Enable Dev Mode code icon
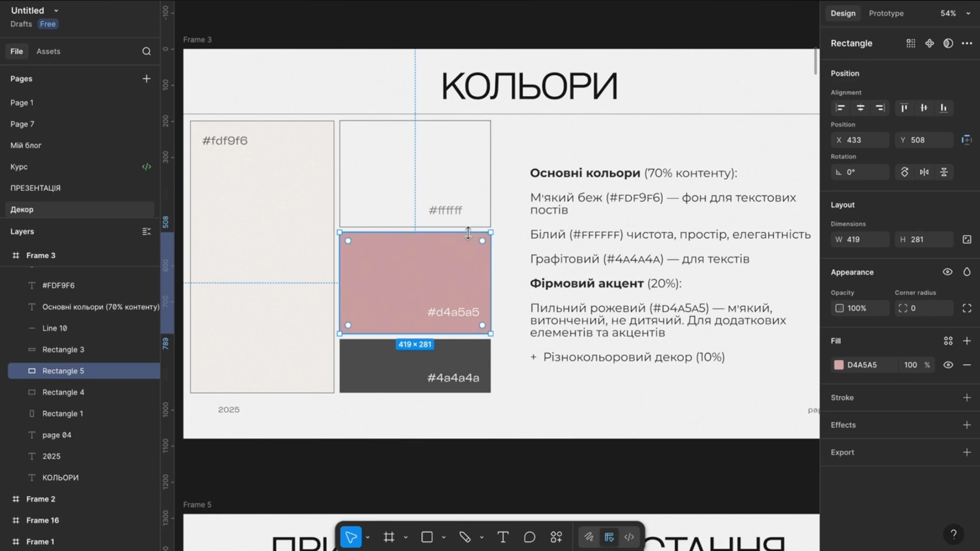The width and height of the screenshot is (980, 551). tap(629, 537)
